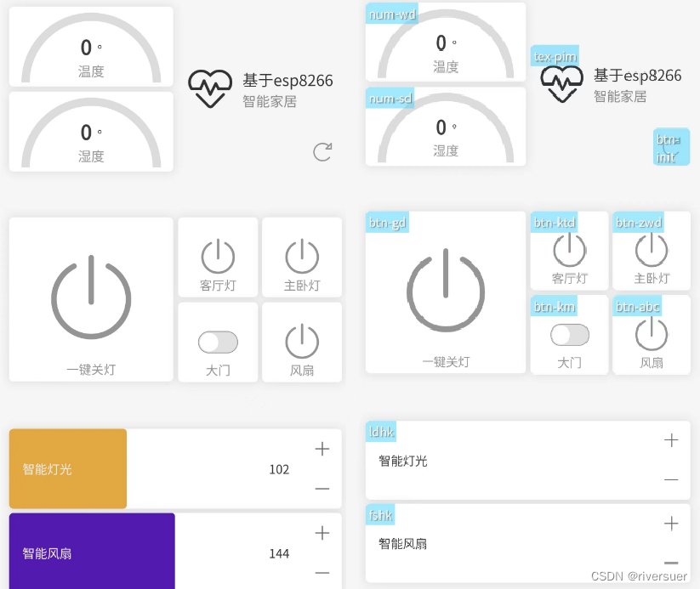
Task: Tap the large 一键关灯 power button, left panel
Action: click(x=91, y=299)
